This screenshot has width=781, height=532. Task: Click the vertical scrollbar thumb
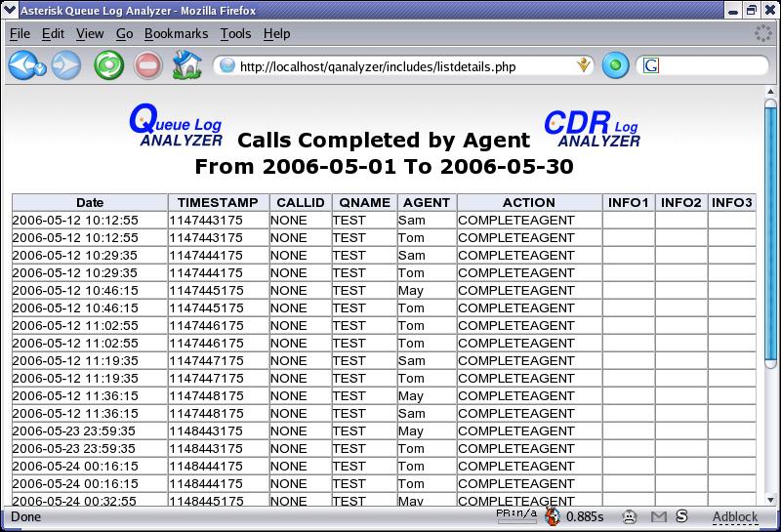(x=770, y=234)
